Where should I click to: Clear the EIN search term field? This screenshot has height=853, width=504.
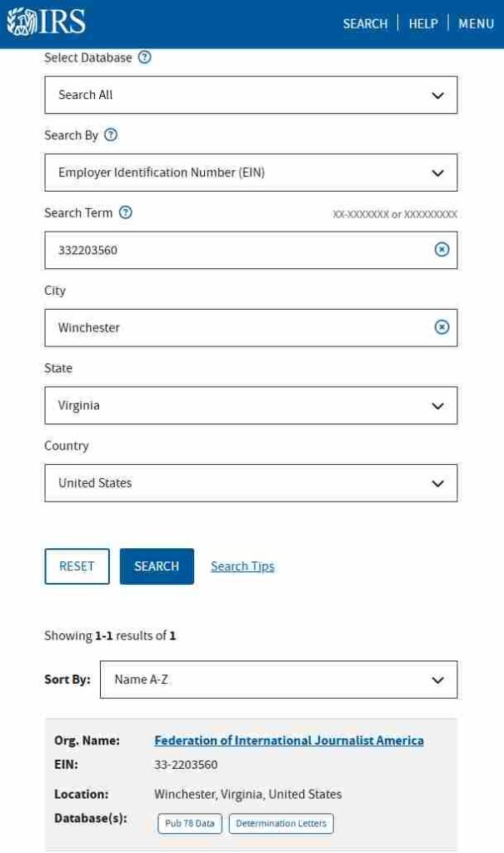coord(441,250)
